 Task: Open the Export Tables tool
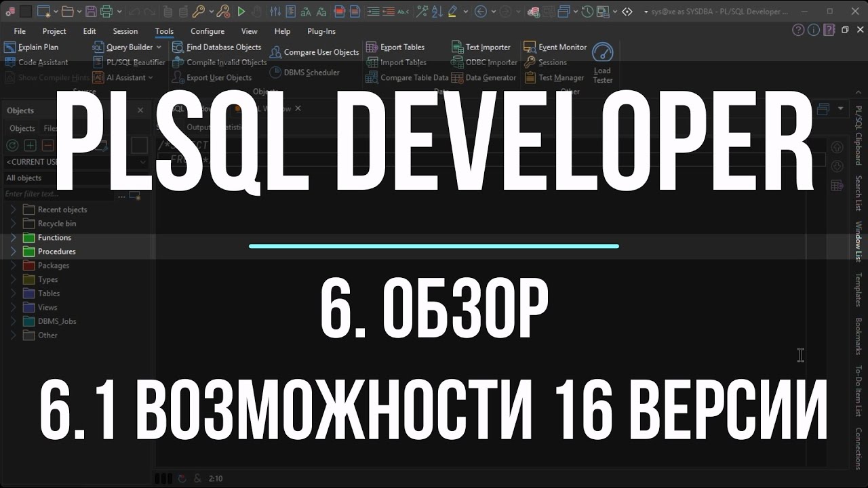point(395,47)
